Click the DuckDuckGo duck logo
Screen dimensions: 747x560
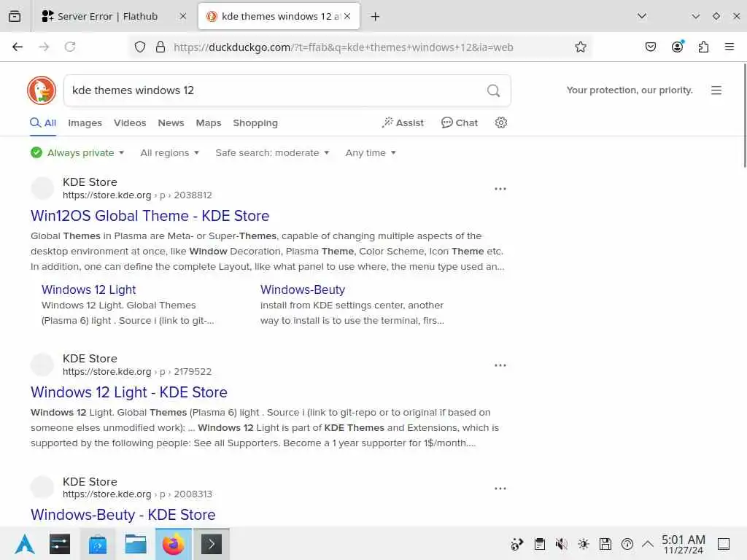point(42,90)
